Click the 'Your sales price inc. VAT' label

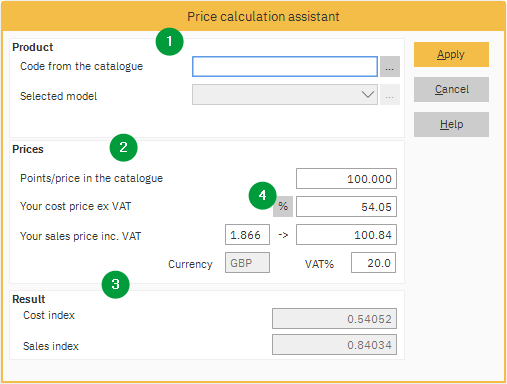[x=81, y=236]
